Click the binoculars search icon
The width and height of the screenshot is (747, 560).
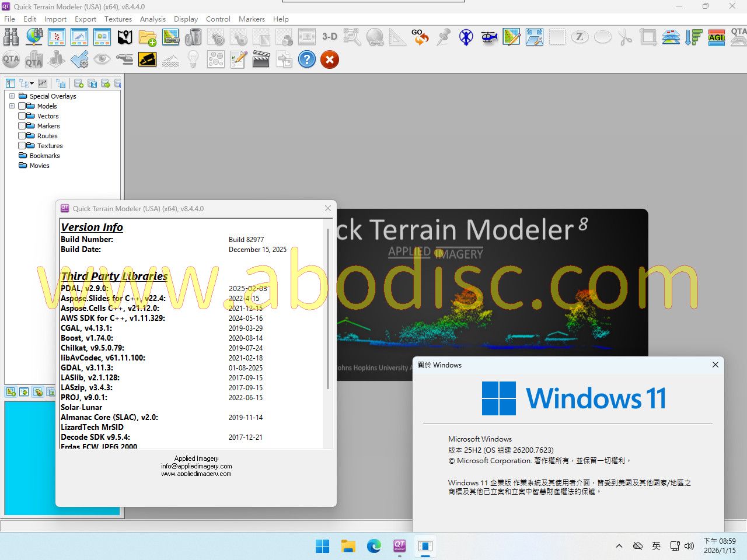pyautogui.click(x=11, y=37)
